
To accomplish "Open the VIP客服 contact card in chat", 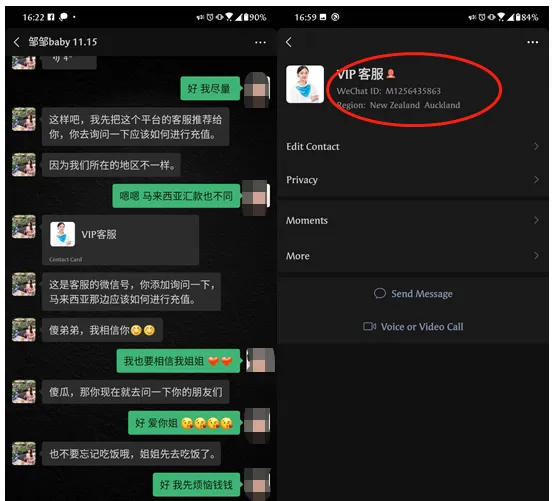I will [120, 240].
